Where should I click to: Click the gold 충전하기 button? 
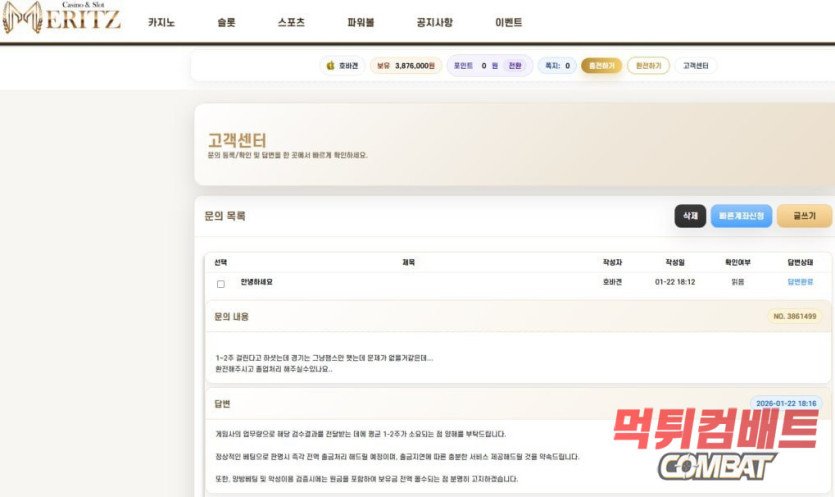[601, 66]
